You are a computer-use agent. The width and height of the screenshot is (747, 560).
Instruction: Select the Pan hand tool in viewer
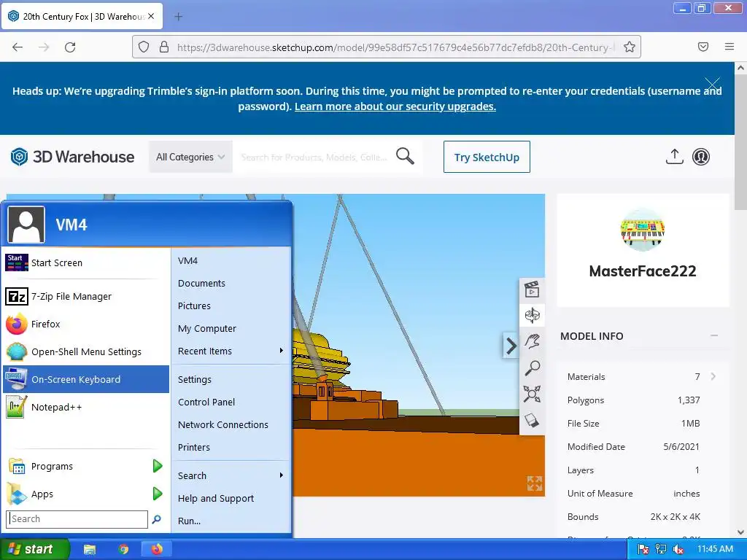coord(532,341)
